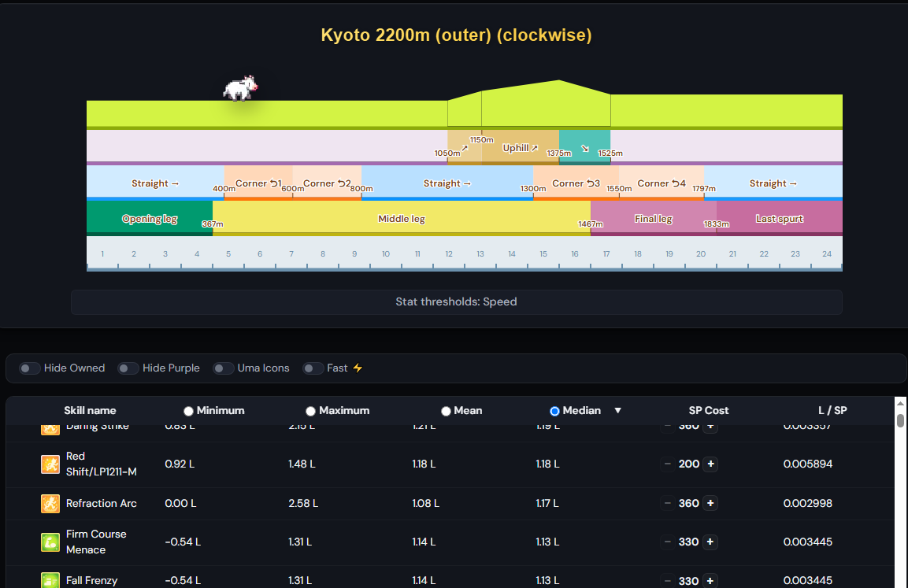
Task: Increase SP cost for Fall Frenzy
Action: tap(710, 580)
